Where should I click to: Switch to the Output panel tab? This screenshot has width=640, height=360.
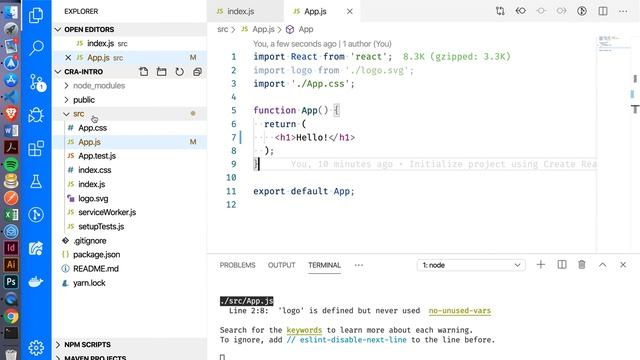(x=282, y=265)
